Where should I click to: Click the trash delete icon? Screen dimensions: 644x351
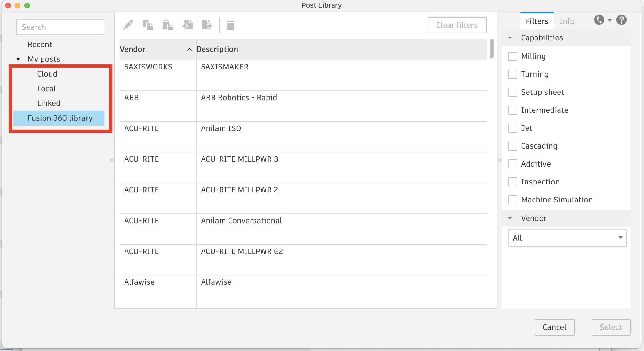click(x=230, y=25)
